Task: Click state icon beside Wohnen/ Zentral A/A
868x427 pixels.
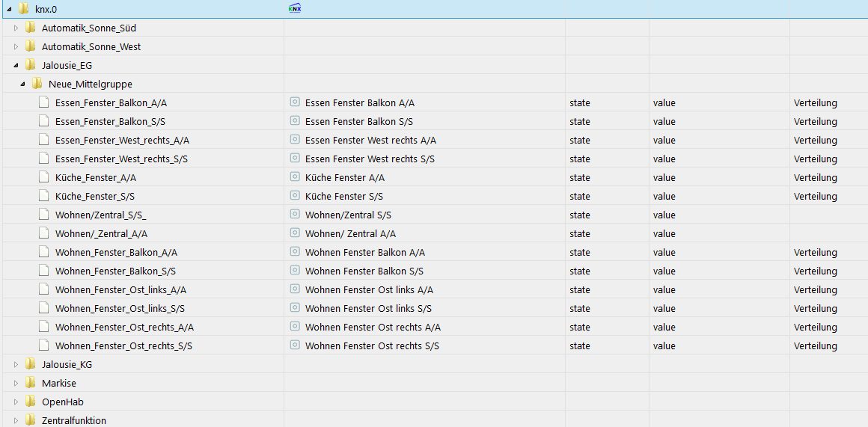Action: click(x=295, y=233)
